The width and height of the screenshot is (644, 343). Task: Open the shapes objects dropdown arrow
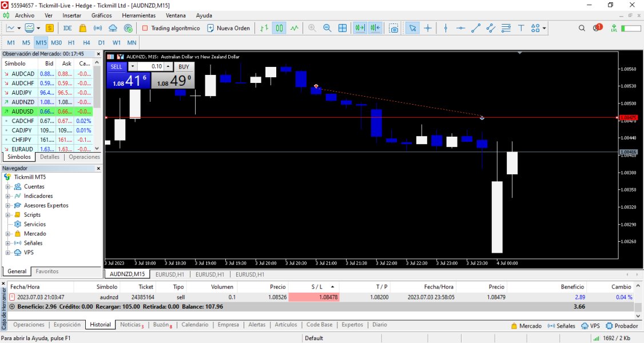pyautogui.click(x=544, y=28)
